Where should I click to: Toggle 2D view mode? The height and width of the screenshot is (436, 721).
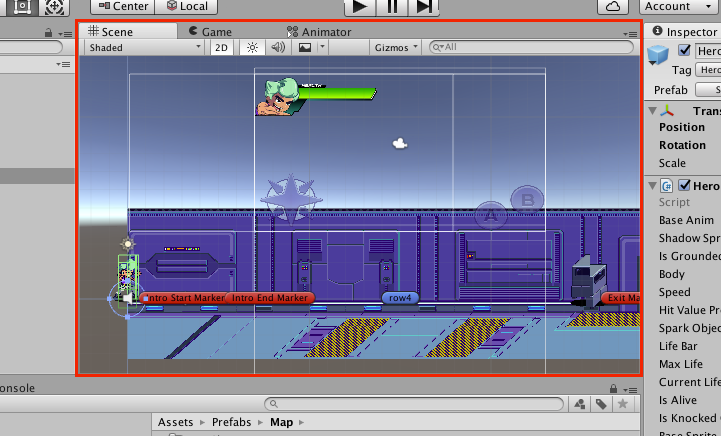[x=222, y=47]
